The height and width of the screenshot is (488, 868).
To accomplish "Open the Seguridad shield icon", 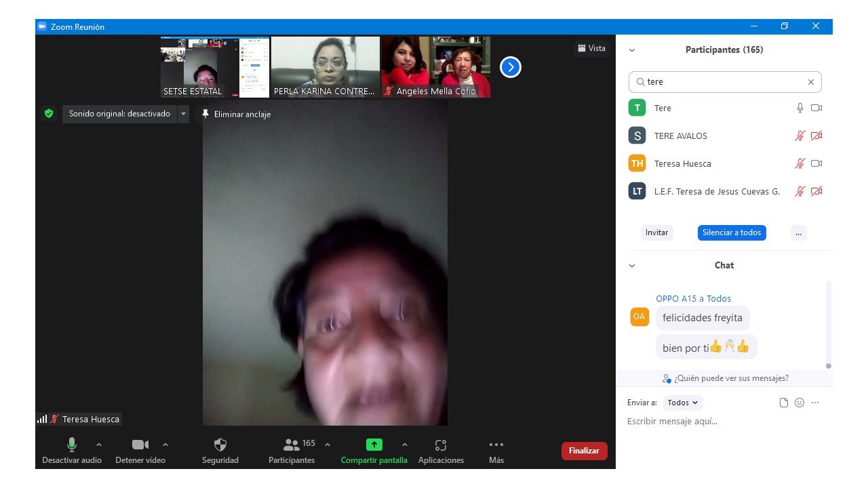I will [x=220, y=445].
